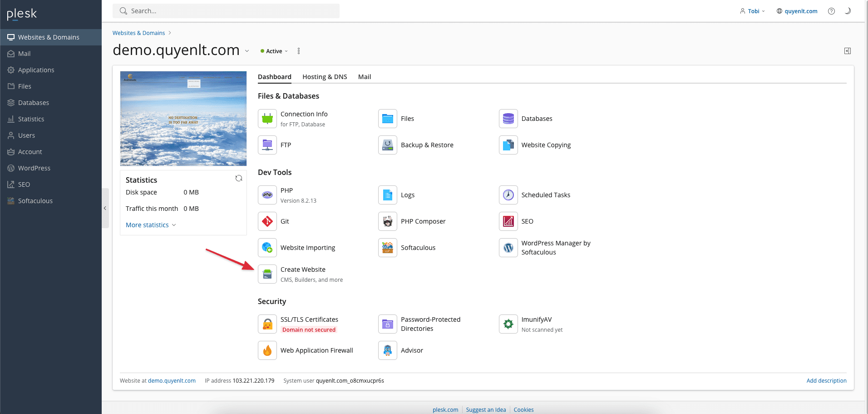868x414 pixels.
Task: Launch the Web Application Firewall flame icon
Action: (x=267, y=350)
